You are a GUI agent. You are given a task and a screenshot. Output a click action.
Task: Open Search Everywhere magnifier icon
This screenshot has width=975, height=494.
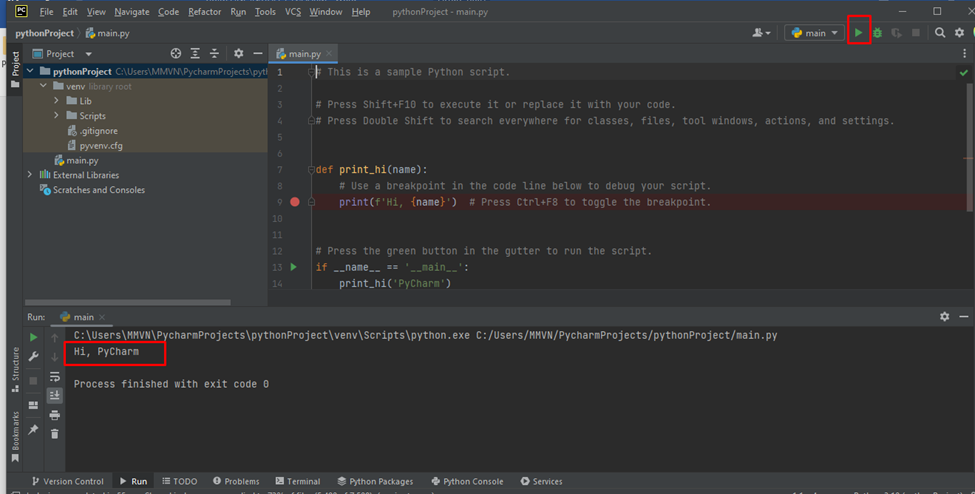coord(940,33)
